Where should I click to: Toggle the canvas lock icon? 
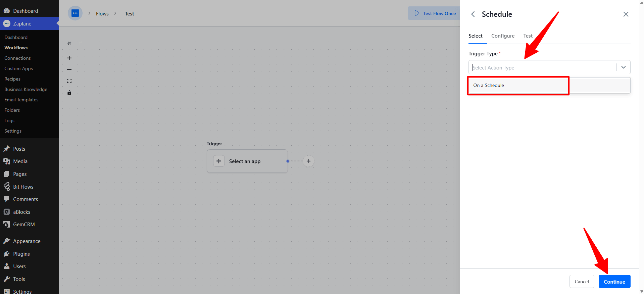pyautogui.click(x=69, y=93)
